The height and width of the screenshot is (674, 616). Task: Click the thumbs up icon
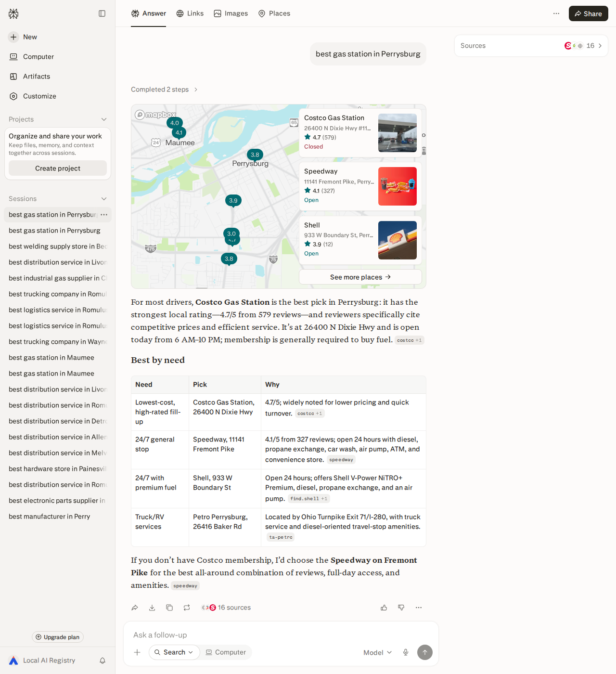click(x=384, y=608)
